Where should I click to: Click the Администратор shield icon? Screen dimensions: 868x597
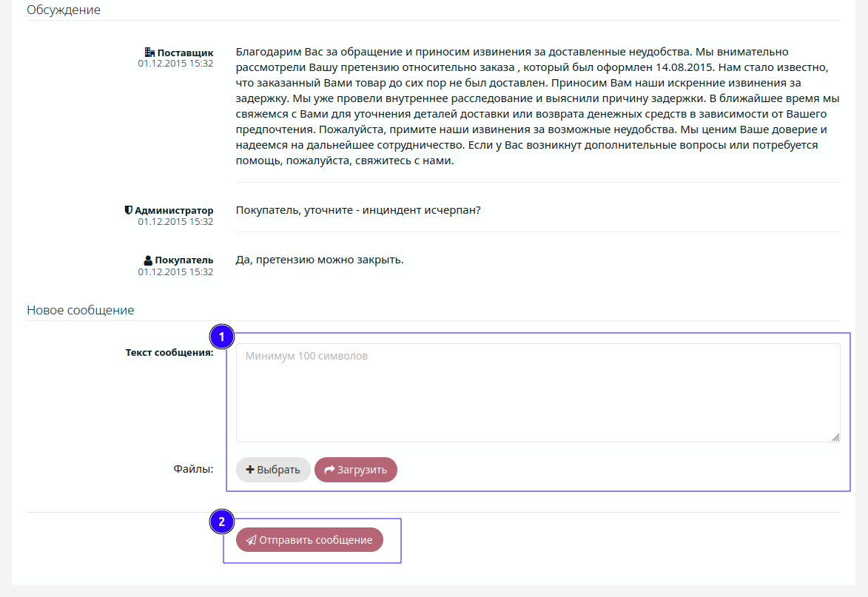129,210
